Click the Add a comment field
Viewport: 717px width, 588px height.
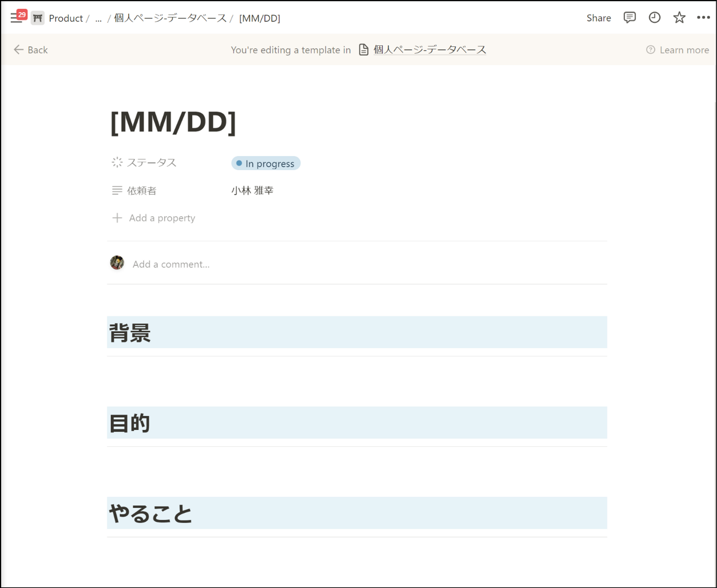(x=171, y=264)
